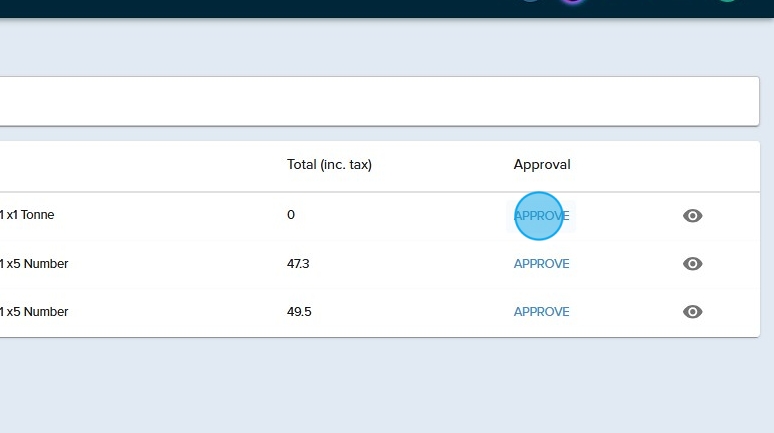The image size is (774, 433).
Task: Select the total value 49.5
Action: tap(299, 312)
